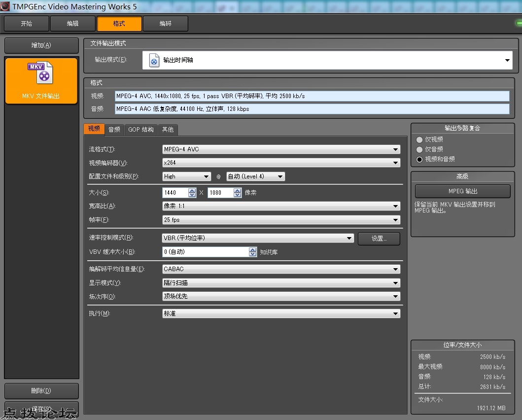Click the 音频 format summary field

(x=312, y=109)
